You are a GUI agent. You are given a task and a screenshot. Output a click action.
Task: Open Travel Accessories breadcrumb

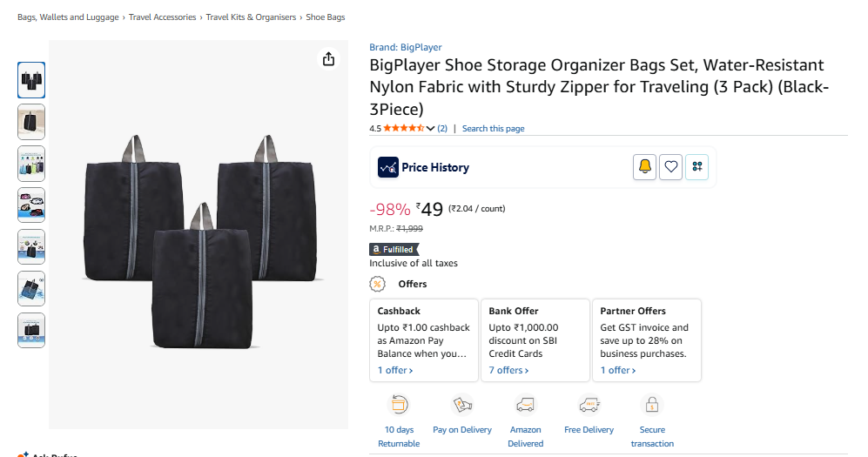pyautogui.click(x=162, y=17)
